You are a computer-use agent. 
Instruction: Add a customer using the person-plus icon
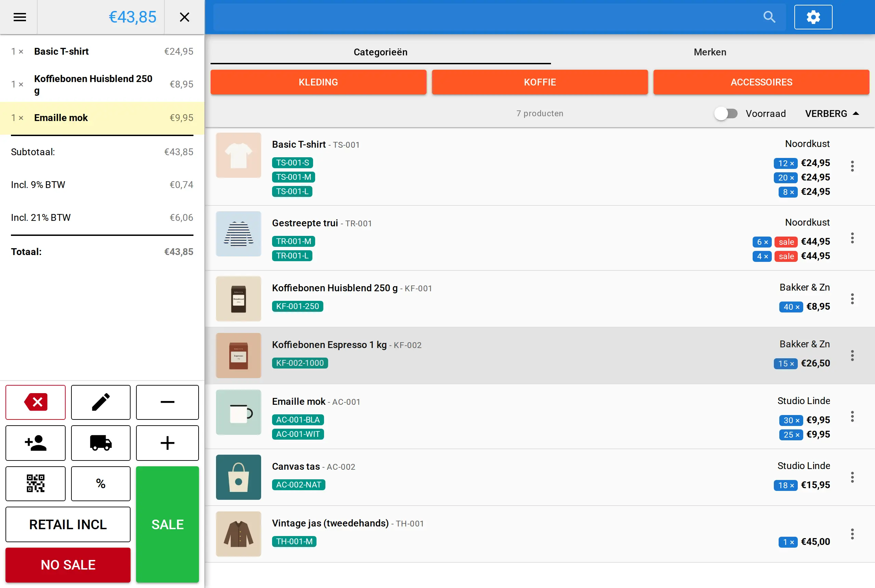[36, 443]
